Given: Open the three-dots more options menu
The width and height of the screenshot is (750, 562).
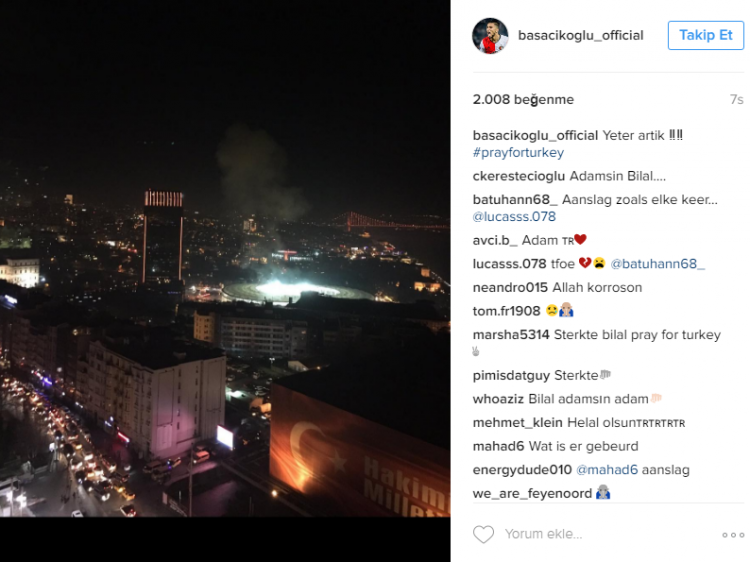Looking at the screenshot, I should point(733,535).
